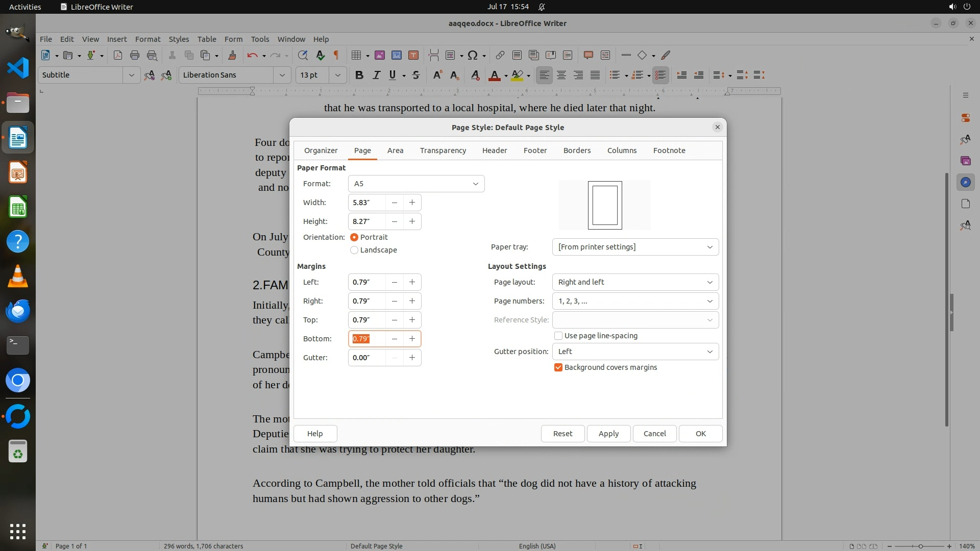Click the Insert Image toolbar icon
This screenshot has height=551, width=980.
[380, 55]
